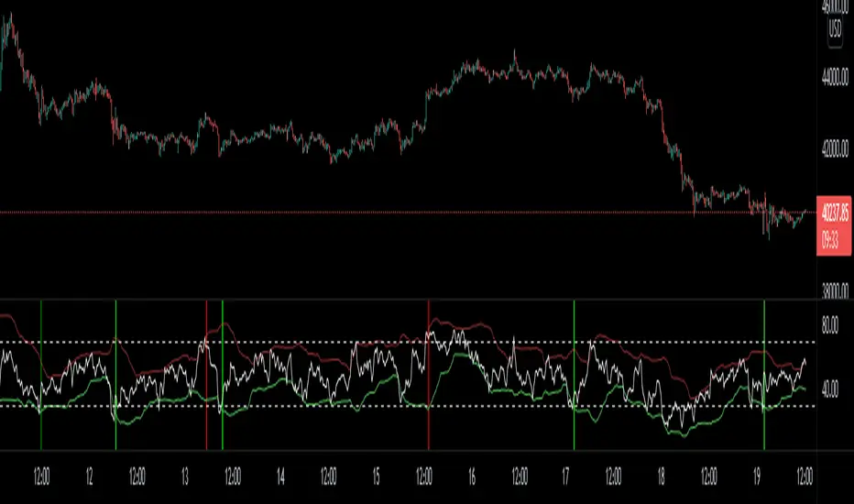Screen dimensions: 854x504
Task: Click the 80.00 indicator scale label
Action: [829, 326]
